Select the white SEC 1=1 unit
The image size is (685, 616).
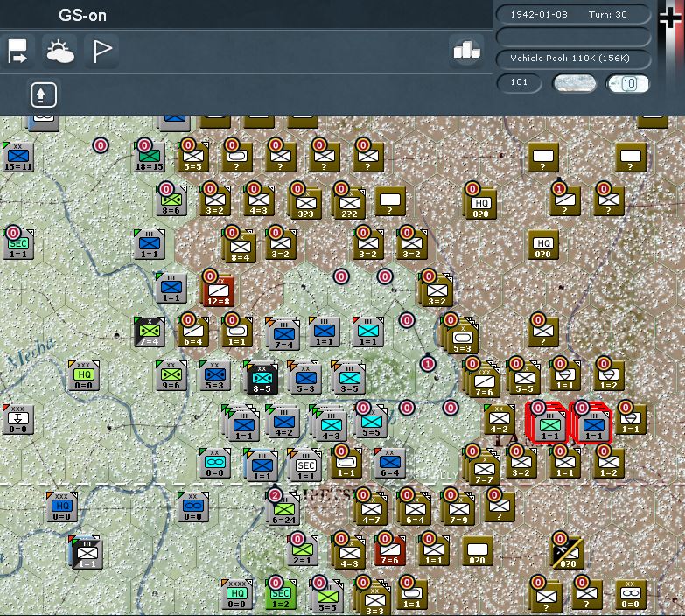305,465
